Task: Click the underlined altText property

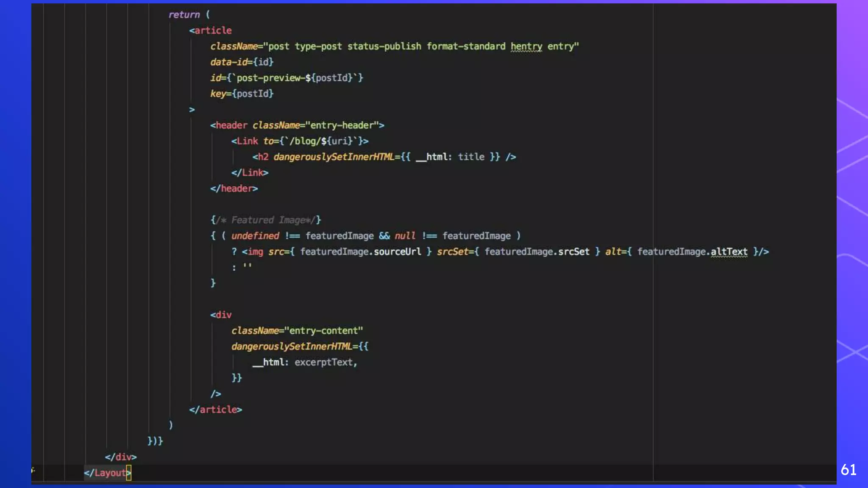Action: point(729,252)
